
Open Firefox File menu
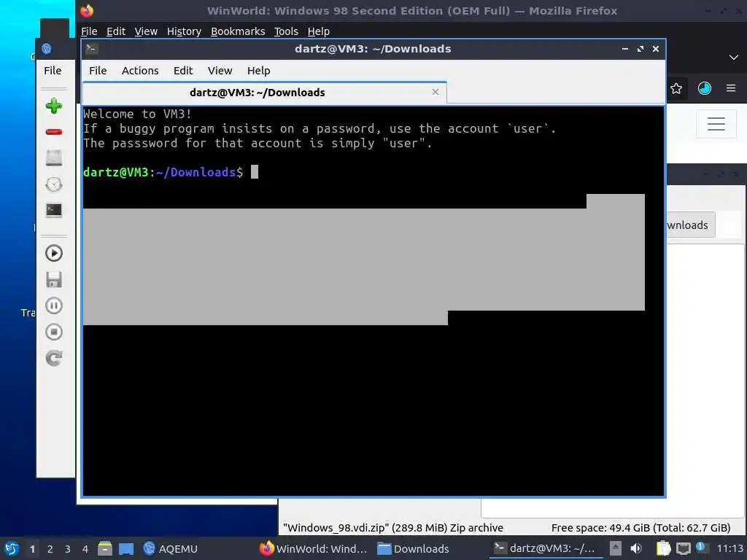89,31
